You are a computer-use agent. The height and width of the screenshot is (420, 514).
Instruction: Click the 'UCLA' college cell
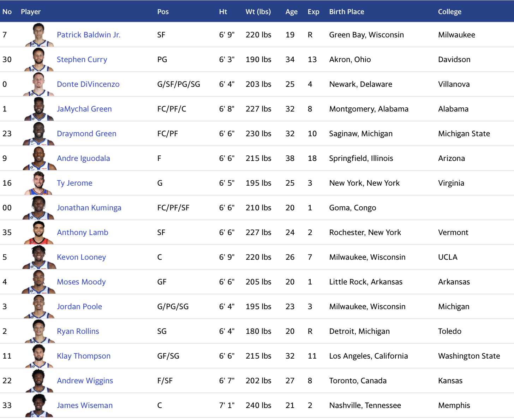(x=448, y=257)
